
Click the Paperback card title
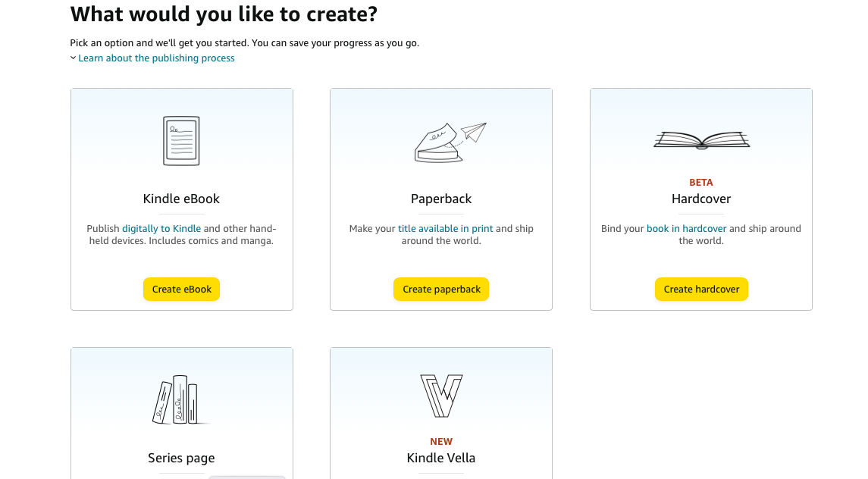(x=441, y=199)
